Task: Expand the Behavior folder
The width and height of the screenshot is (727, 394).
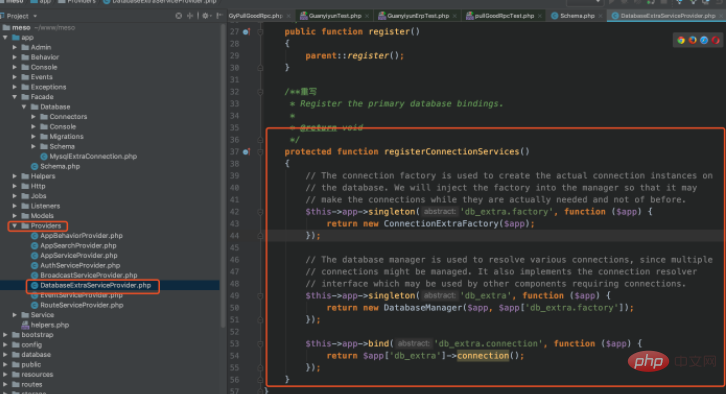Action: coord(15,57)
